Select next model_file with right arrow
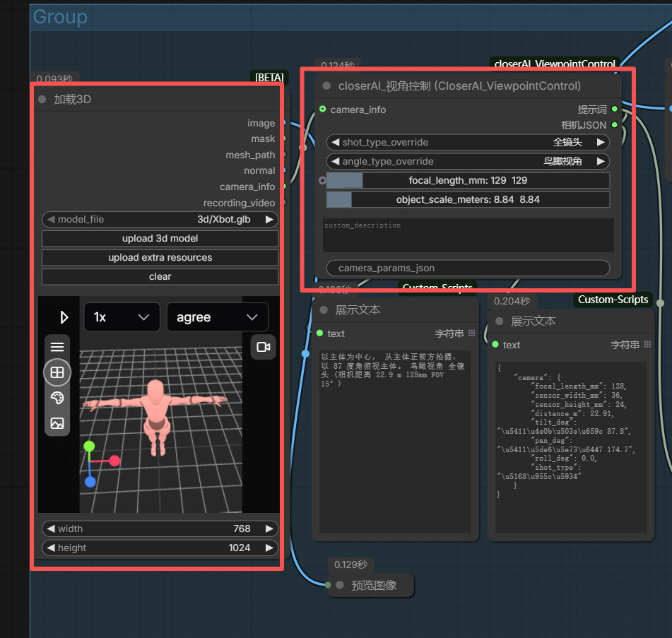 coord(269,220)
